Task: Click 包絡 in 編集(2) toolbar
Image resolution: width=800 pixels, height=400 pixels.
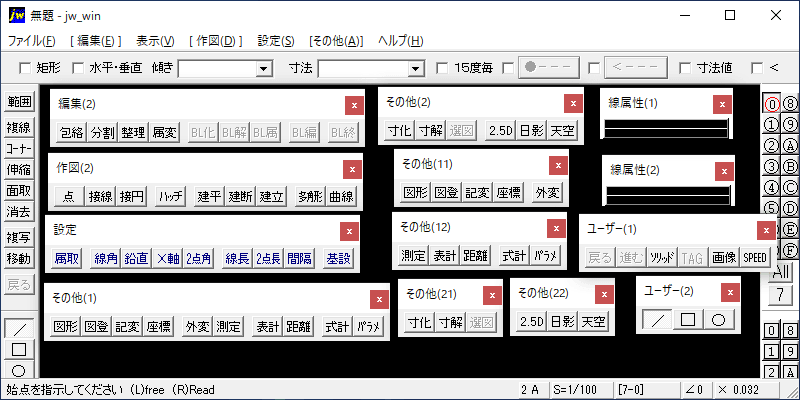Action: pyautogui.click(x=71, y=133)
